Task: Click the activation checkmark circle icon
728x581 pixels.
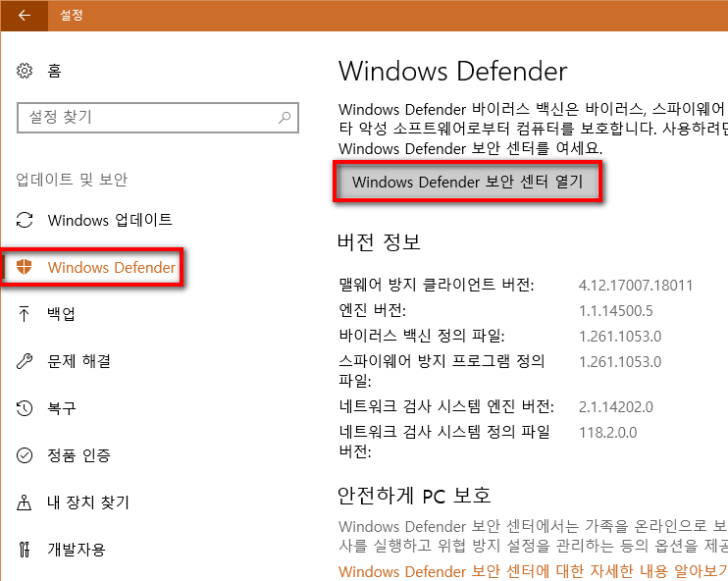Action: click(x=25, y=455)
